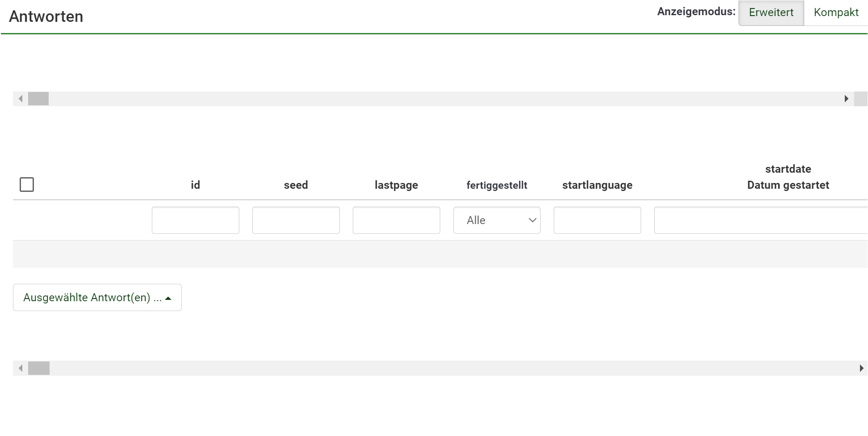
Task: Sort responses by the id column header
Action: click(x=195, y=185)
